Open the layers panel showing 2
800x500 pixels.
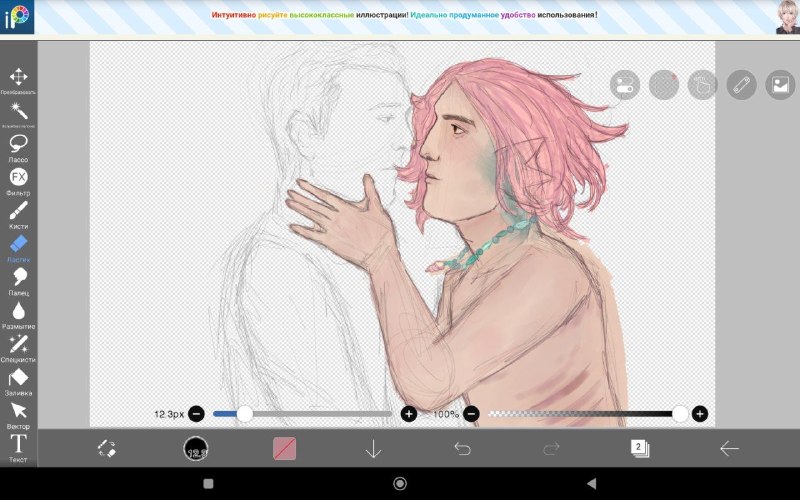(640, 448)
